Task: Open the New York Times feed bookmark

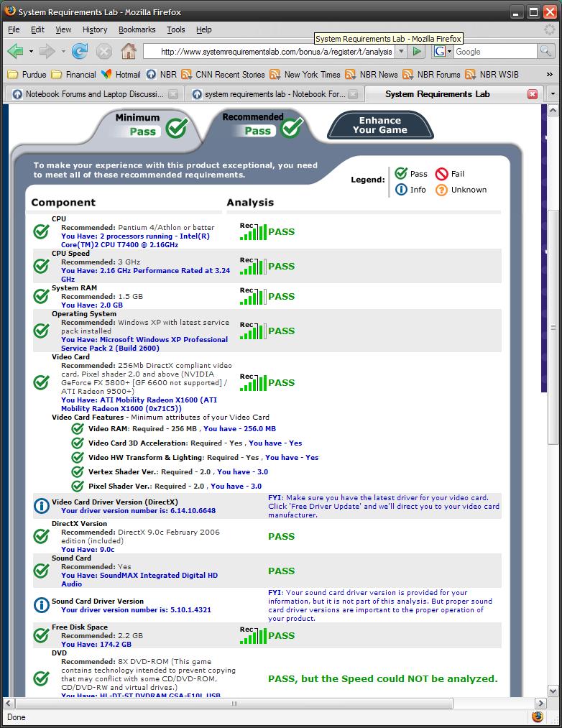Action: point(305,74)
